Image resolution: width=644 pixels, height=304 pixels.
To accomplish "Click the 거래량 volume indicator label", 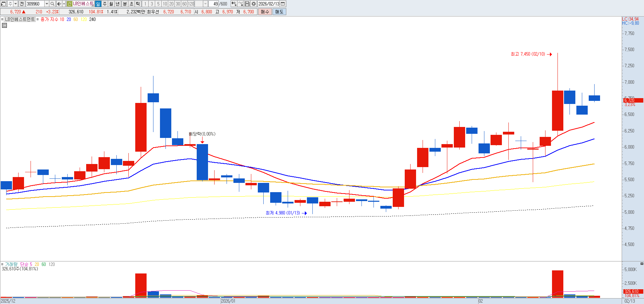I will (x=11, y=264).
